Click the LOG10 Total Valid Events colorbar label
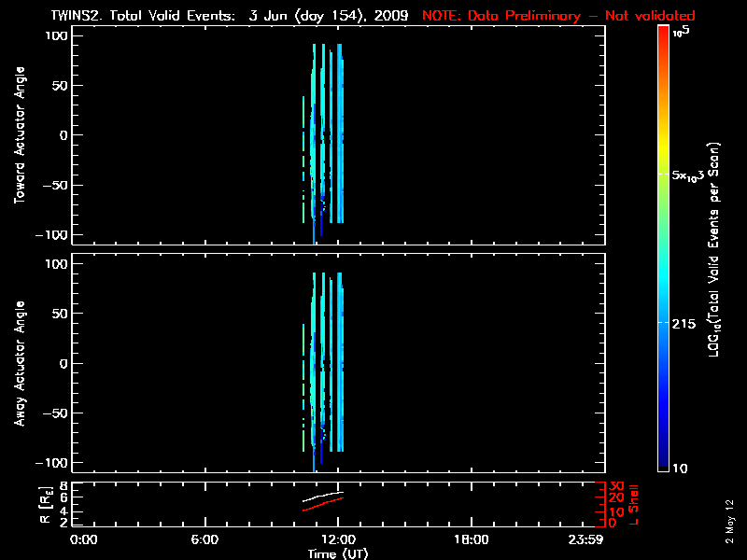Screen dimensions: 747x560 coord(715,250)
